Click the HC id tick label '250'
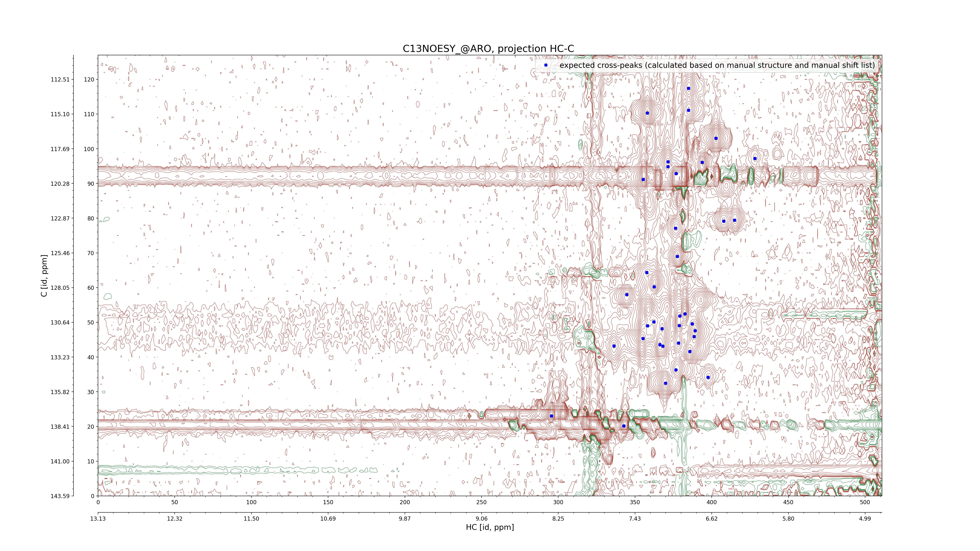The height and width of the screenshot is (551, 980). pos(482,502)
